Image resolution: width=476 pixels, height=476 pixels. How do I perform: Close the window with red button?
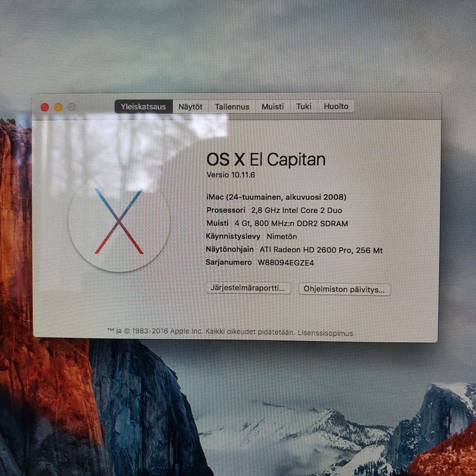point(45,107)
